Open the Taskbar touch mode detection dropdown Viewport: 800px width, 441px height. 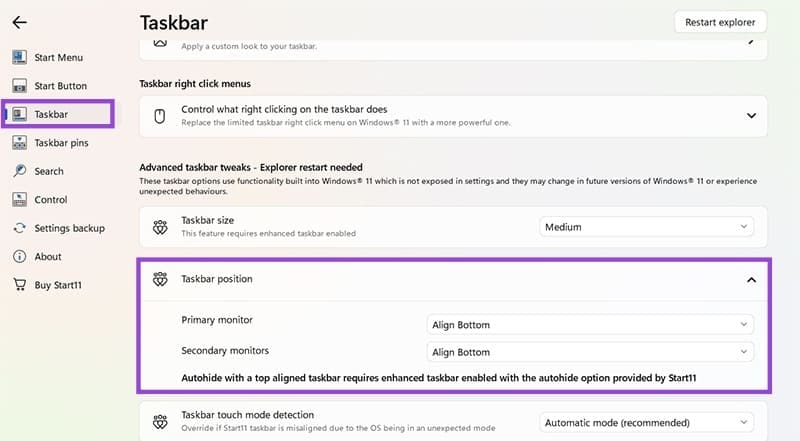point(645,422)
